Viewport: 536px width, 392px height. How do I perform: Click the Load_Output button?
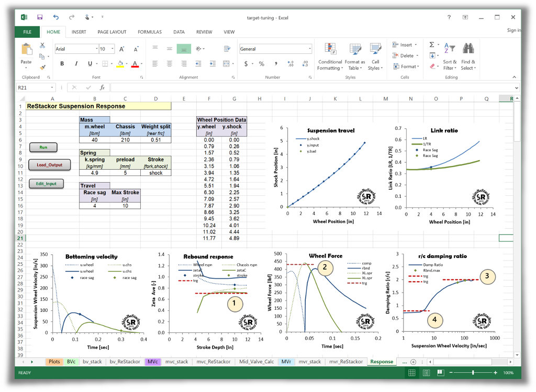pyautogui.click(x=50, y=165)
